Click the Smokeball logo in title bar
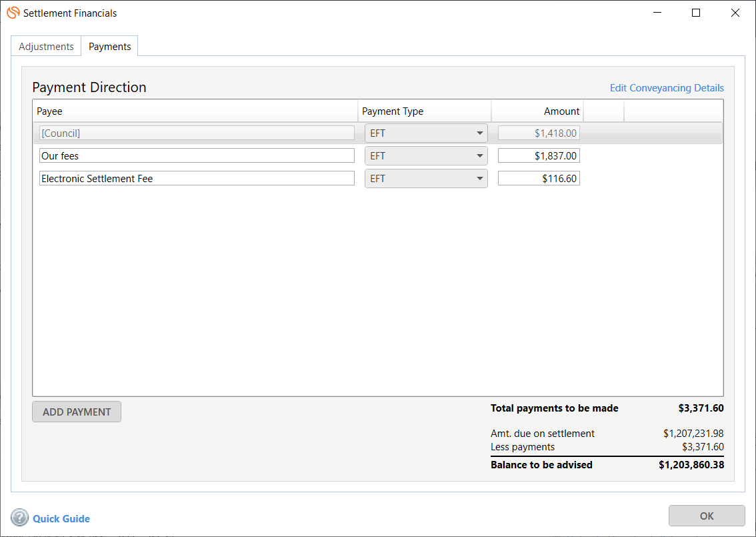The height and width of the screenshot is (537, 756). tap(13, 13)
